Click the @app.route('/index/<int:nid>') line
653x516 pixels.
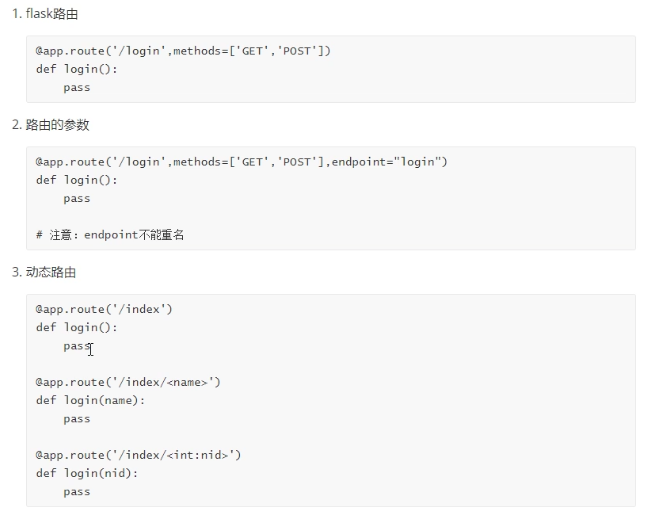click(138, 455)
